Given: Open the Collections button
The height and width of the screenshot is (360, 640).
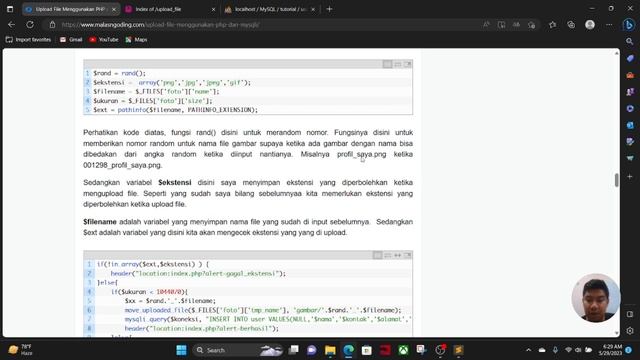Looking at the screenshot, I should click(571, 24).
